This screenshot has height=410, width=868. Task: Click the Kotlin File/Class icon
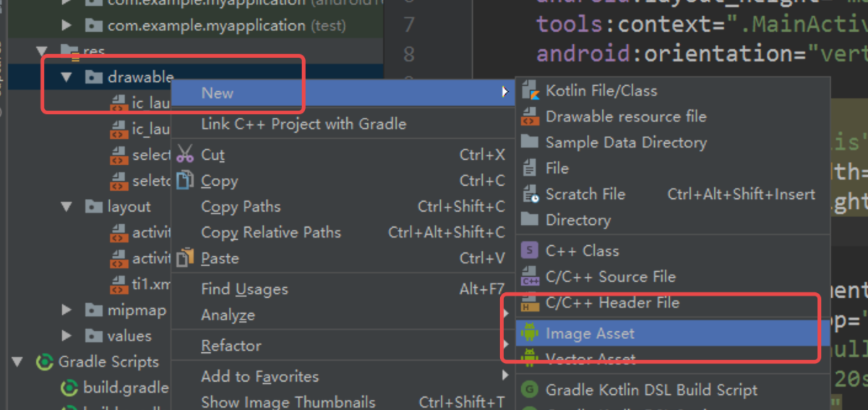(530, 90)
